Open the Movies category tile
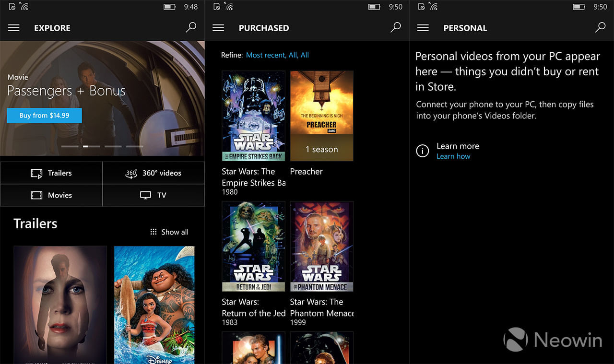The height and width of the screenshot is (364, 614). click(51, 195)
